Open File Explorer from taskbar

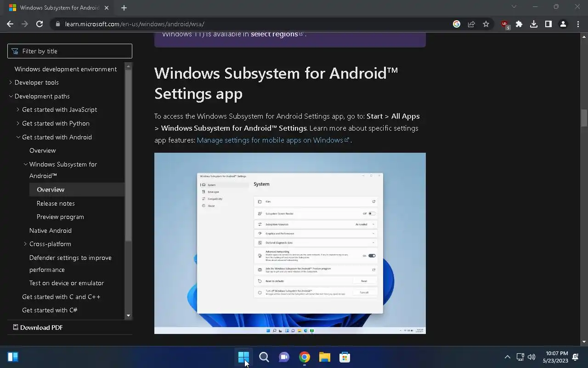click(324, 357)
